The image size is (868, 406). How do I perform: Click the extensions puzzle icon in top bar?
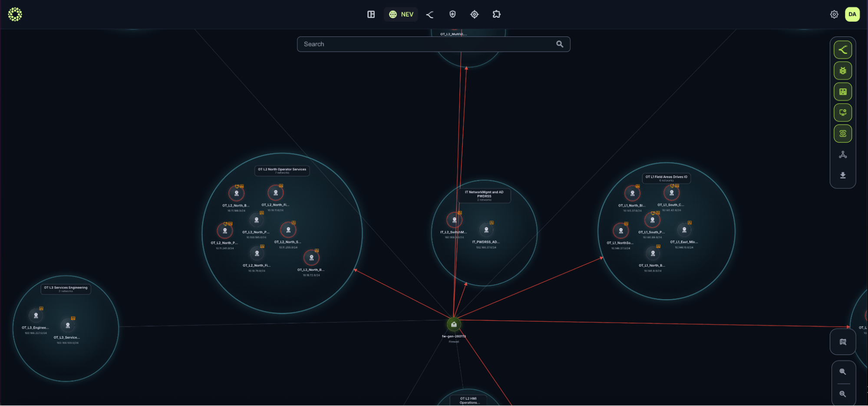click(x=496, y=14)
